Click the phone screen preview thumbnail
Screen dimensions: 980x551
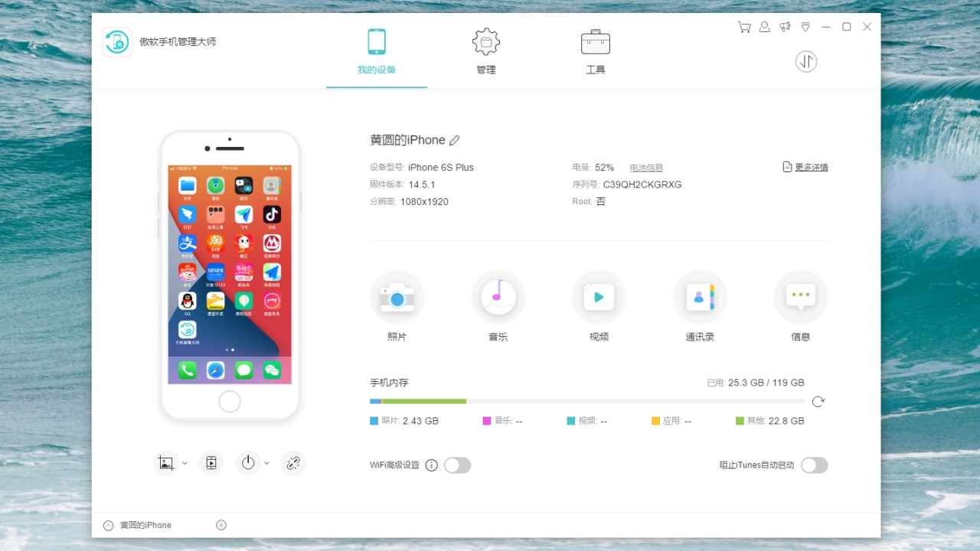click(230, 274)
